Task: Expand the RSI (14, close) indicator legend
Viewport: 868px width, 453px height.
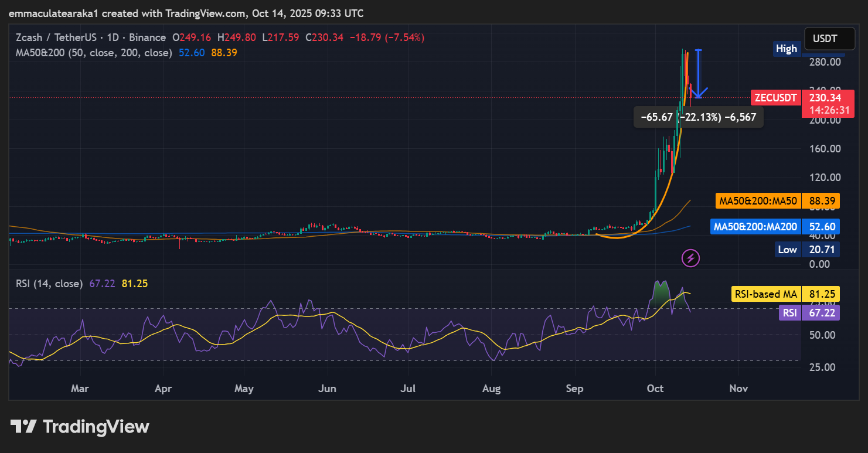Action: click(x=49, y=284)
